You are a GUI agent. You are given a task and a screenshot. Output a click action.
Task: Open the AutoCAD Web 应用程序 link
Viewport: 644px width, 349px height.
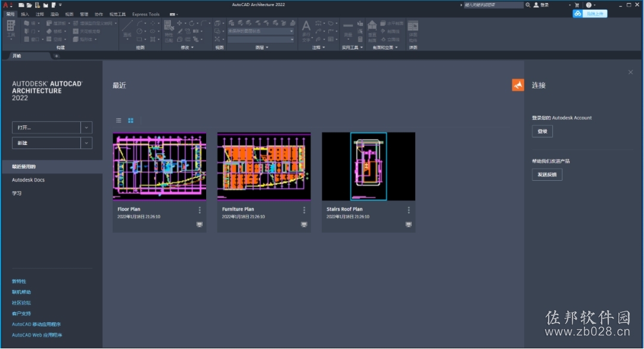click(37, 335)
